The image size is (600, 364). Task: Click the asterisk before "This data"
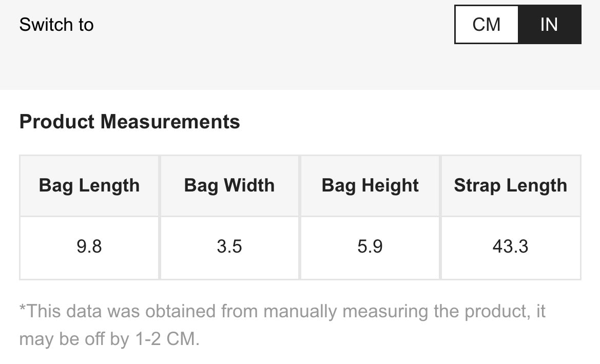(x=23, y=309)
